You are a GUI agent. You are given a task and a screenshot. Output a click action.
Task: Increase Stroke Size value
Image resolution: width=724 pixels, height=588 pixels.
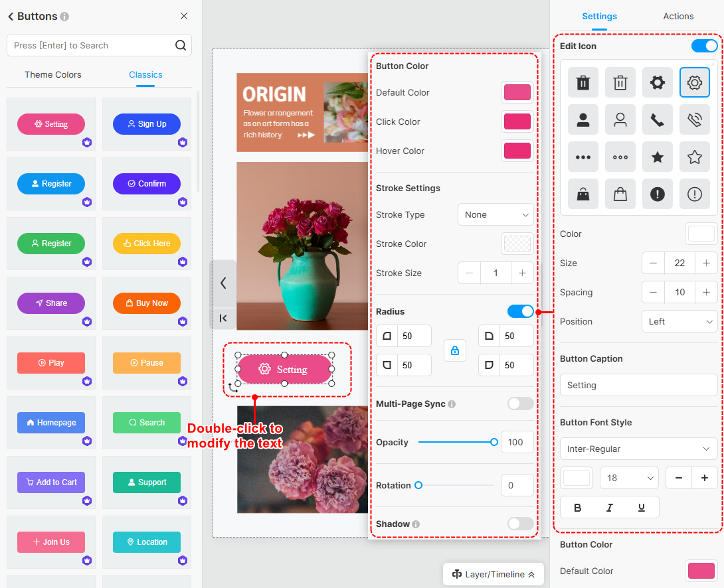click(522, 273)
